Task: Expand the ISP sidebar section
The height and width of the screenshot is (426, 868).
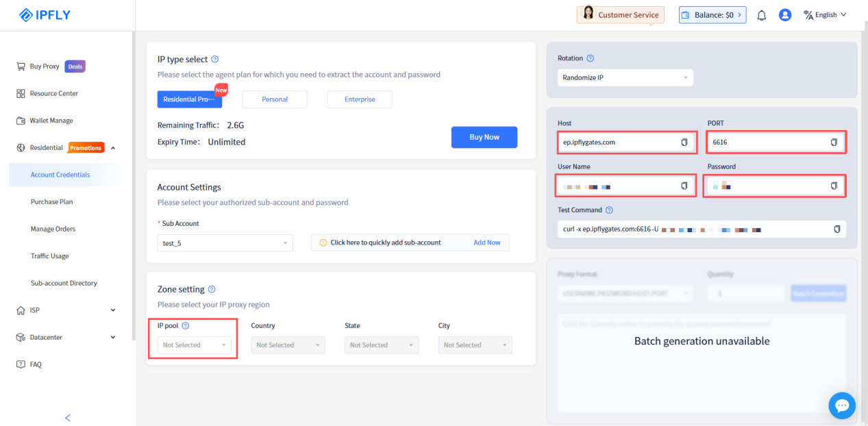Action: [113, 310]
